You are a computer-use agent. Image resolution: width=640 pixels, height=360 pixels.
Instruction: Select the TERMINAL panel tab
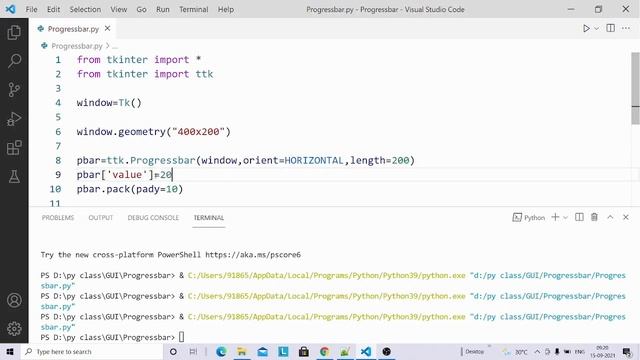coord(209,218)
